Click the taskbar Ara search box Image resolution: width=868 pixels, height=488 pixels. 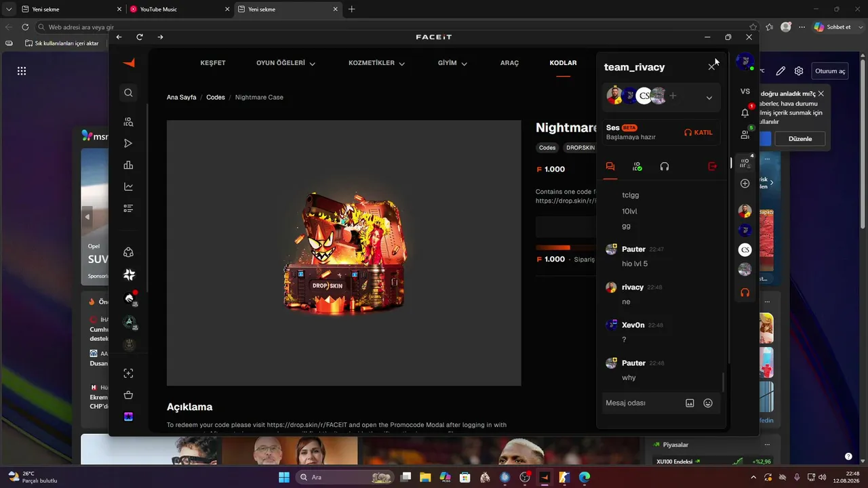pyautogui.click(x=343, y=477)
